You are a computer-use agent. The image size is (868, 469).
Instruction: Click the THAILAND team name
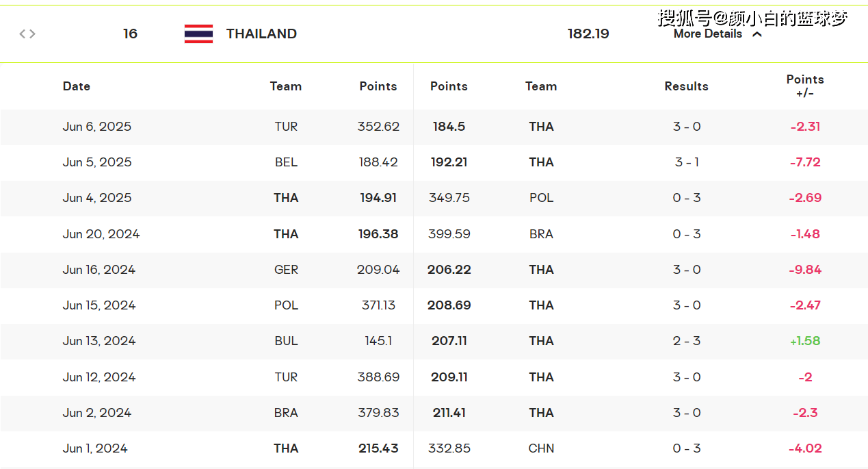coord(261,34)
